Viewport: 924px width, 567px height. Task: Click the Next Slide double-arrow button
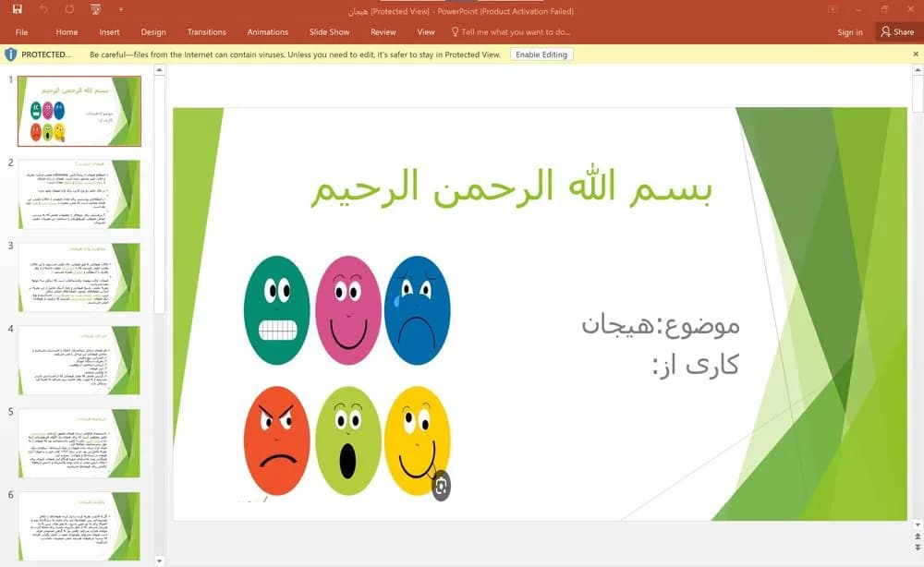pos(918,548)
